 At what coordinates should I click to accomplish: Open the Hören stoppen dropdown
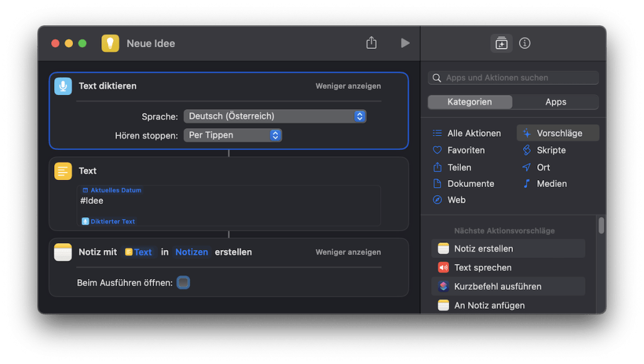(232, 135)
